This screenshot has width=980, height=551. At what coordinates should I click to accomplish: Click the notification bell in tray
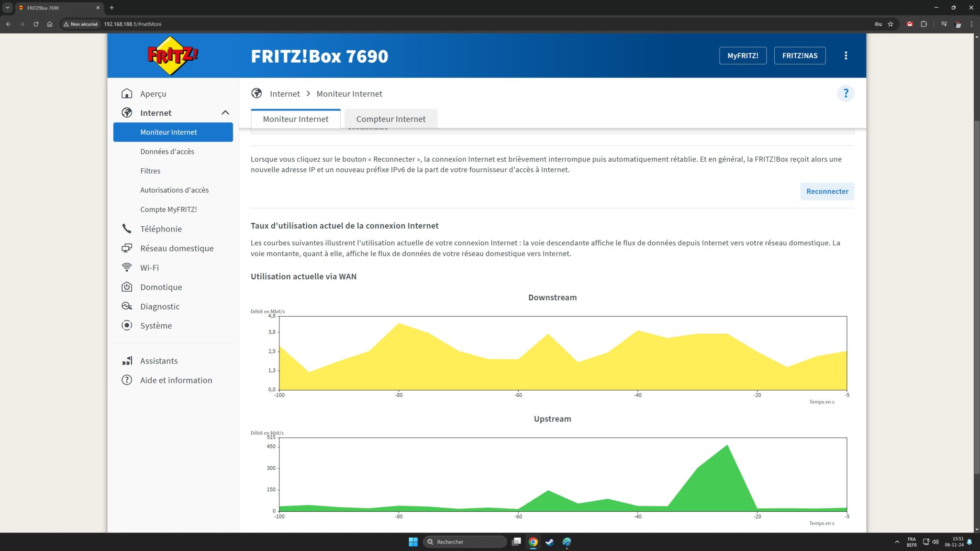pyautogui.click(x=969, y=541)
